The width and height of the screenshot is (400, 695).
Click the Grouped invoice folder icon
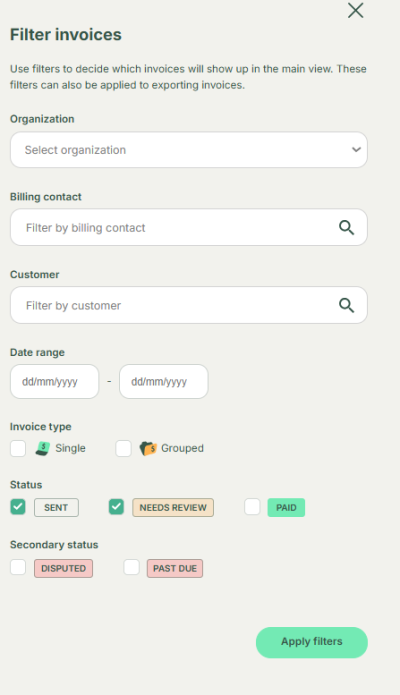click(x=148, y=449)
